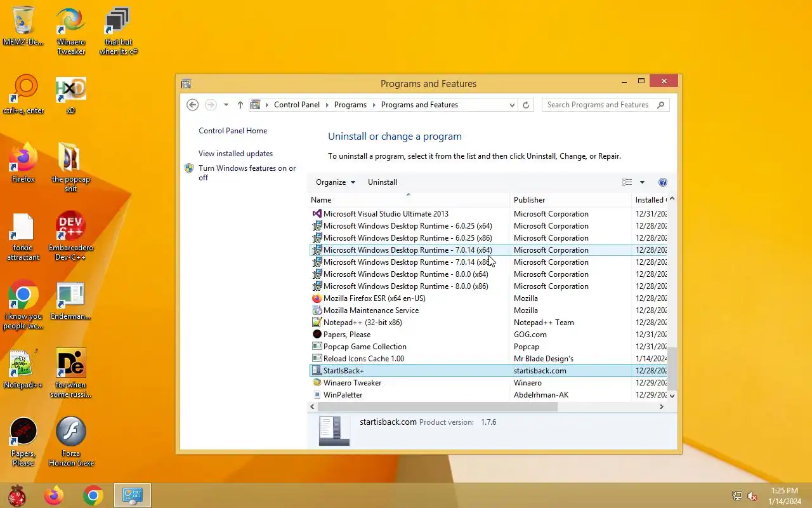The height and width of the screenshot is (508, 812).
Task: Select Desktop Runtime - 8.0.0 (x86) row
Action: point(487,286)
